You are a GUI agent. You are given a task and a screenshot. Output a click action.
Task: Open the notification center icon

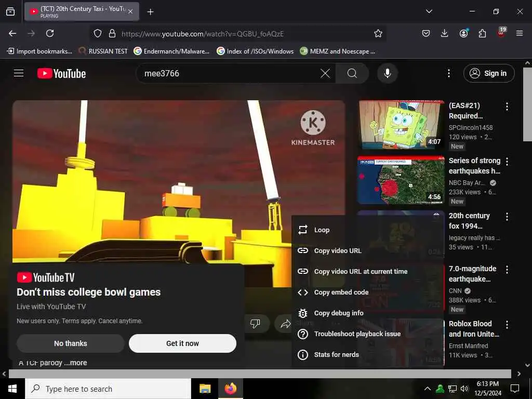click(x=515, y=389)
